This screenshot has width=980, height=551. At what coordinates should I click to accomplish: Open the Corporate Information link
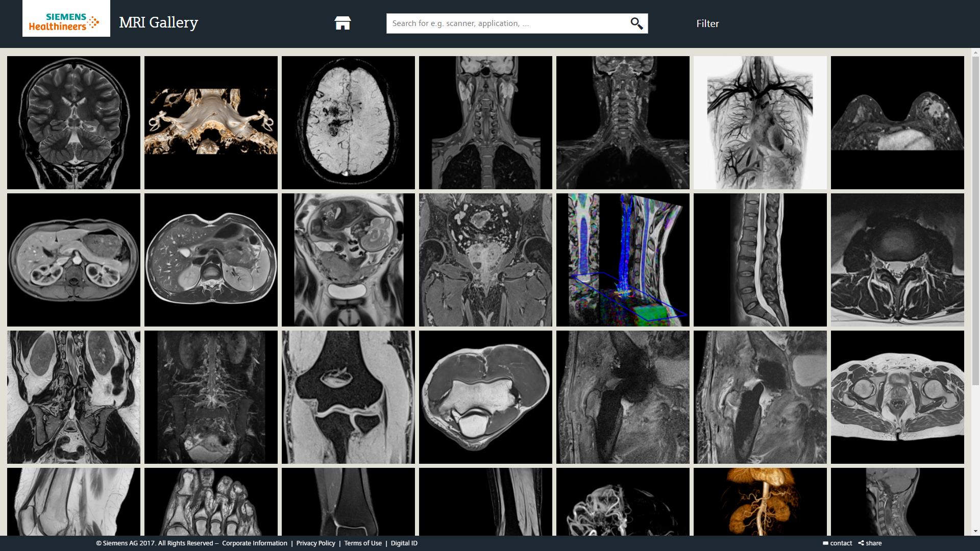click(254, 543)
